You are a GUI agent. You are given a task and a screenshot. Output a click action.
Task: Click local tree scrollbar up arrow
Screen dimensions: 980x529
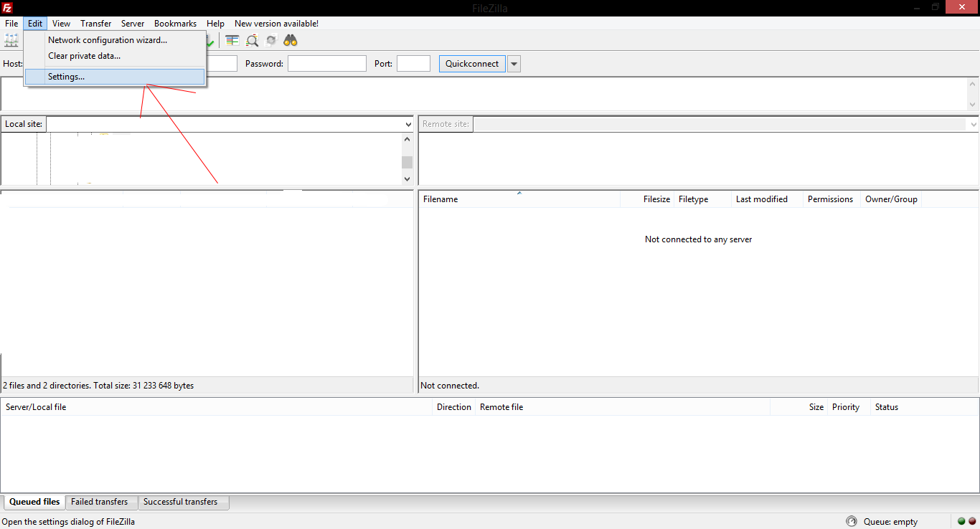tap(407, 139)
